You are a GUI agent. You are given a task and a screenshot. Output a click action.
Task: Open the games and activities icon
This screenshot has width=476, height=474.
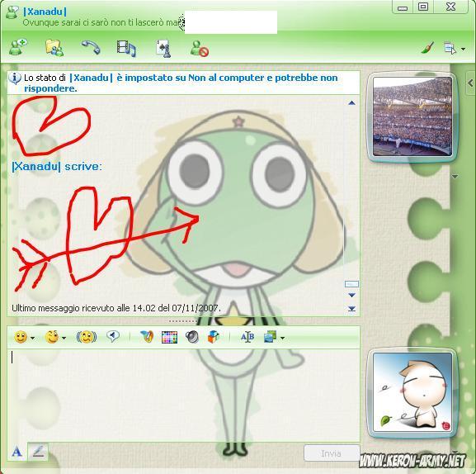(163, 49)
